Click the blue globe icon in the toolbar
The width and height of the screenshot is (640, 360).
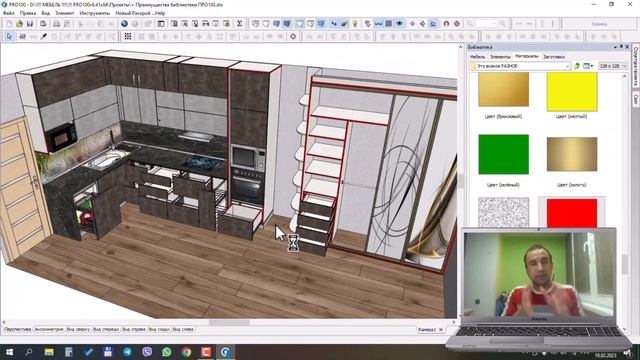click(x=124, y=24)
